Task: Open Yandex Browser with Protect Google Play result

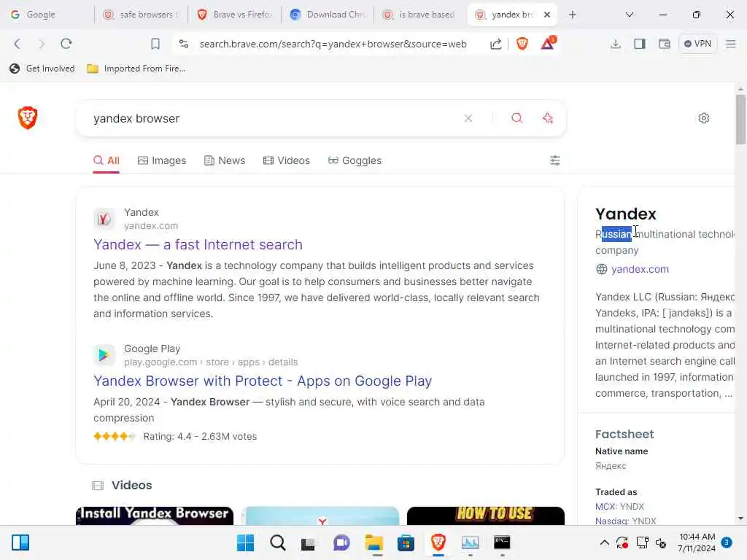Action: (x=263, y=381)
